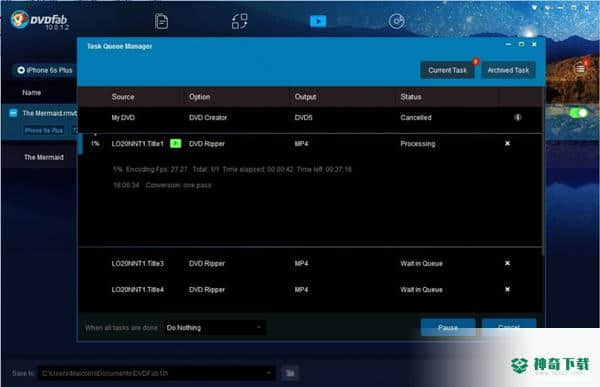The height and width of the screenshot is (387, 600).
Task: Maximize the Task Queue Manager window
Action: pos(521,44)
